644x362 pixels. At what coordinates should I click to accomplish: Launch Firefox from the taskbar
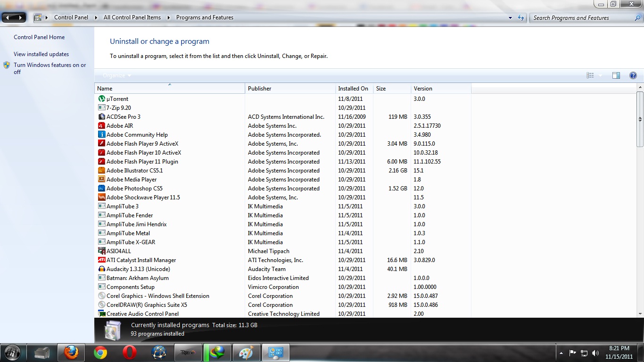(71, 352)
